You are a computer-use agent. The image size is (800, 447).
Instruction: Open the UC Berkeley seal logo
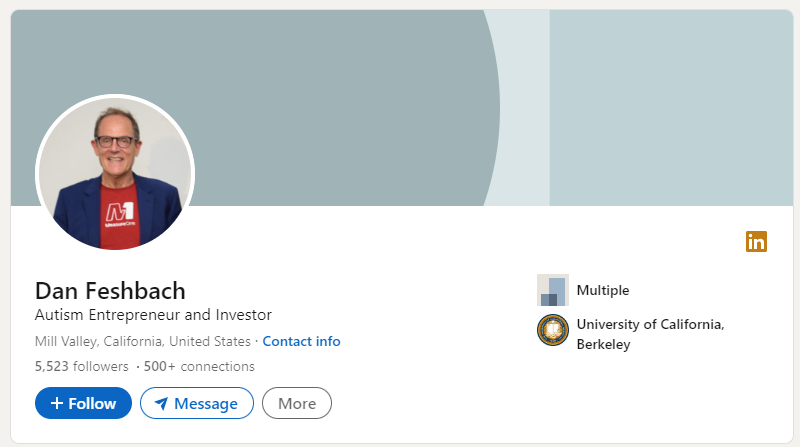coord(553,330)
